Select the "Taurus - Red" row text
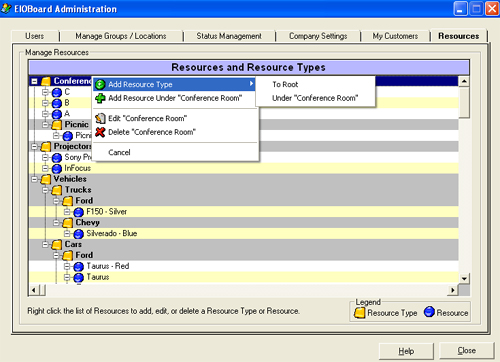500x362 pixels. point(108,266)
